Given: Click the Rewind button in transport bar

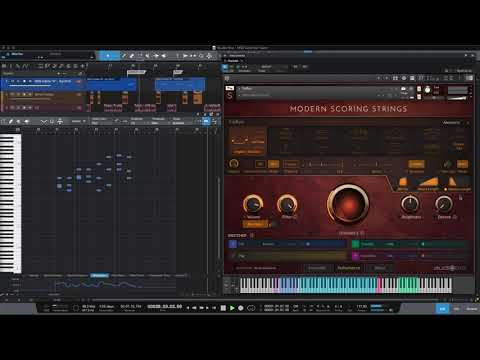Looking at the screenshot, I should pos(194,308).
